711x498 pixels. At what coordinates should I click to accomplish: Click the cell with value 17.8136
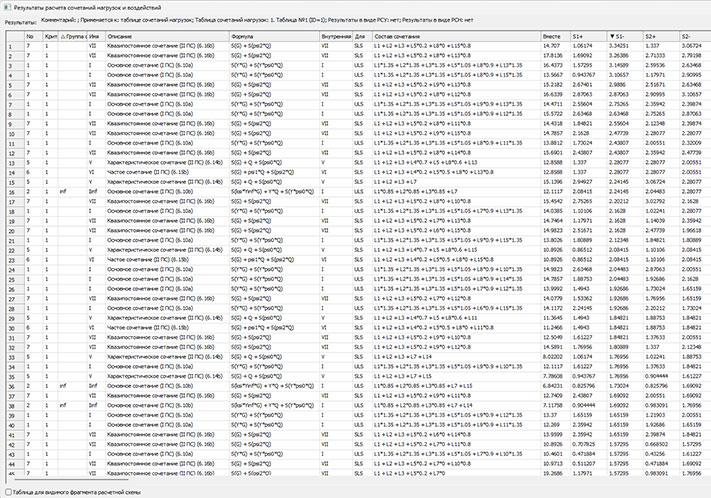[x=550, y=55]
